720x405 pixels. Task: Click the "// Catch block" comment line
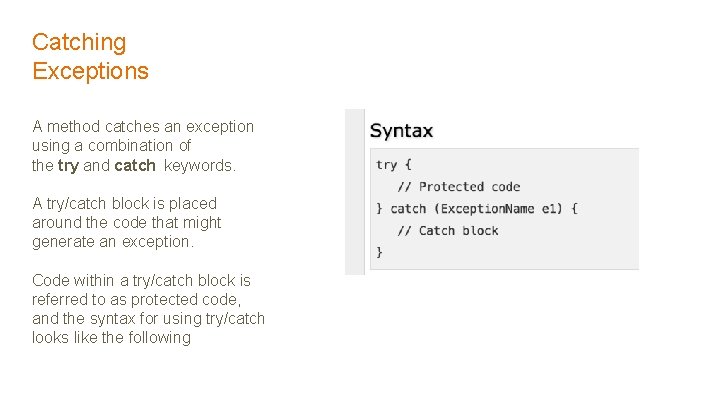click(449, 231)
